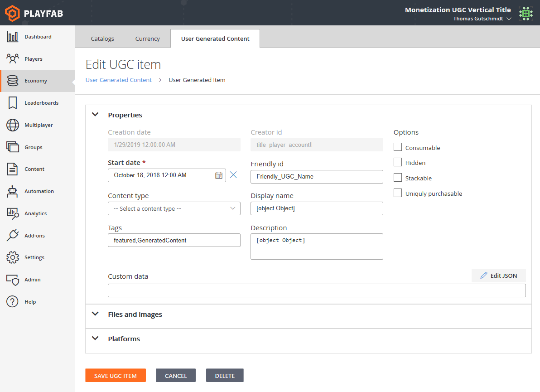The height and width of the screenshot is (392, 540).
Task: Select User Generated Content tab
Action: tap(215, 39)
